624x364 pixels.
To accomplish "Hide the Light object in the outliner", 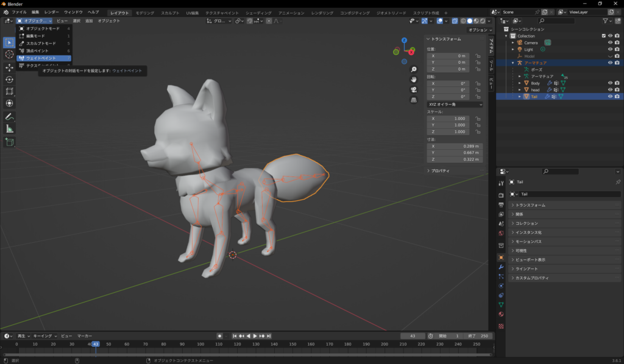I will click(x=611, y=49).
